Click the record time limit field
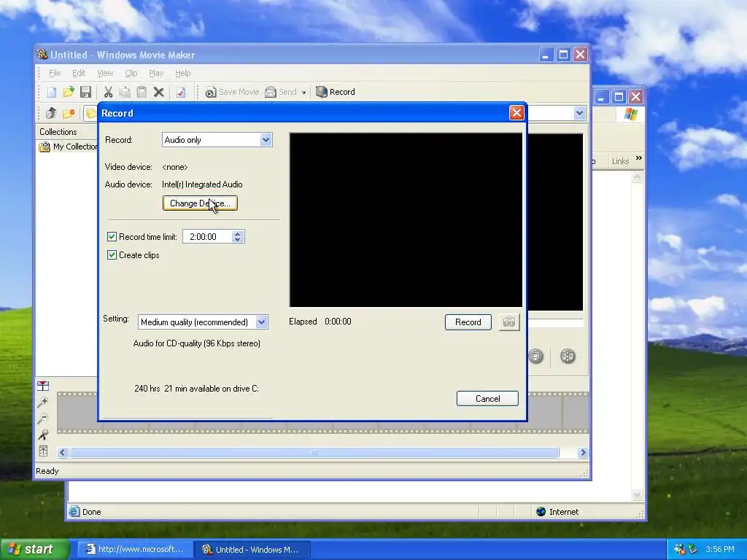 point(208,237)
